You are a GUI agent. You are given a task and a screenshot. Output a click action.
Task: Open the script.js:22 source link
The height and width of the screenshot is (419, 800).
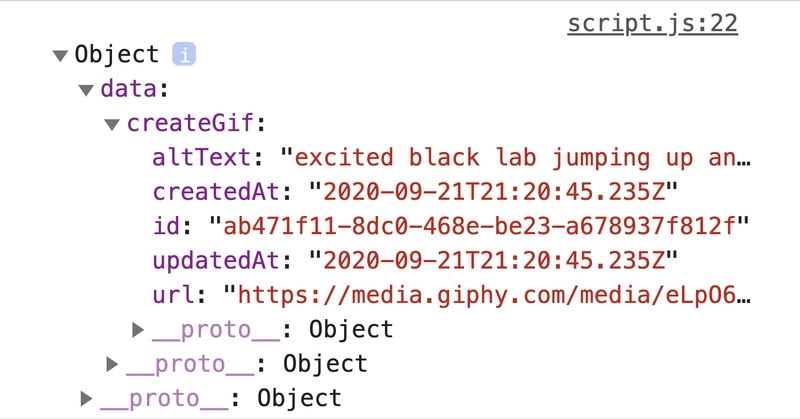(653, 24)
